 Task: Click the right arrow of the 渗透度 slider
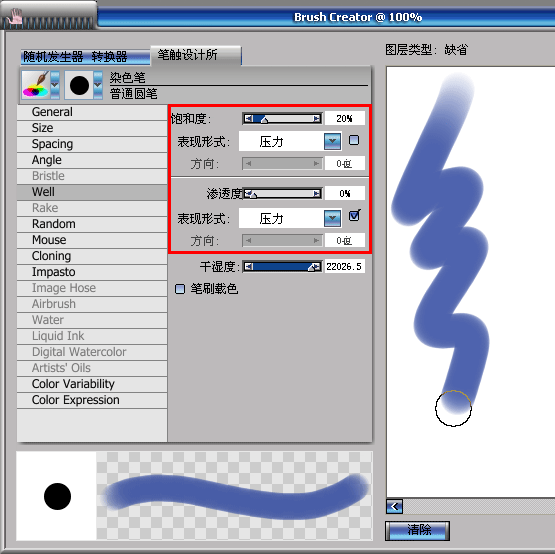point(316,194)
